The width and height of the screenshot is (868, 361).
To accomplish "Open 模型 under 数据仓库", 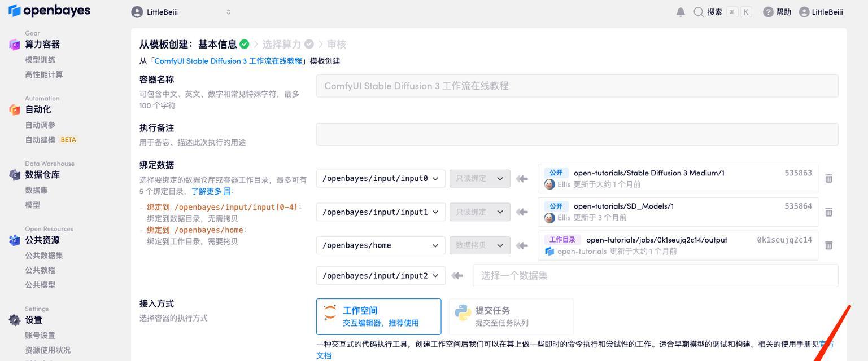I will (33, 205).
